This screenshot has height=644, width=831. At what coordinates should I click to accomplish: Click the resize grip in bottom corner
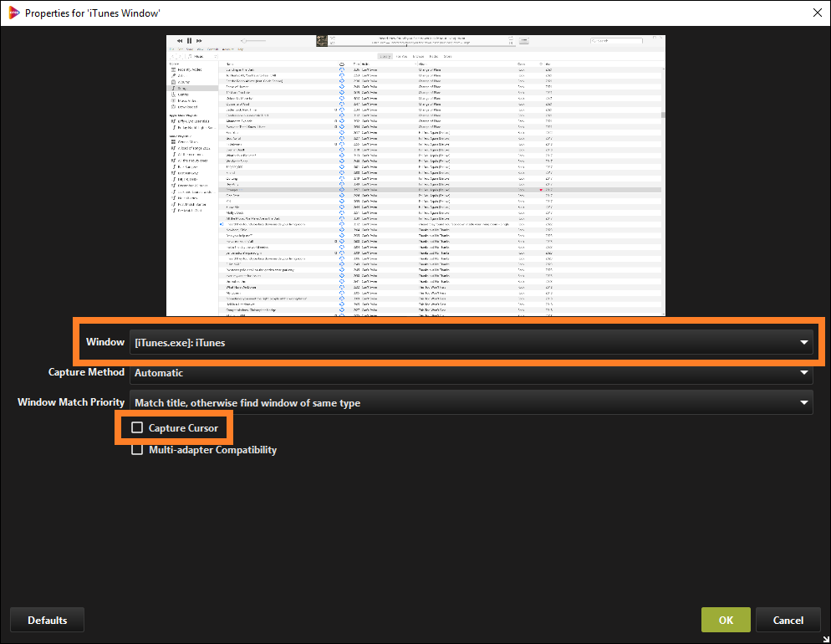point(826,639)
